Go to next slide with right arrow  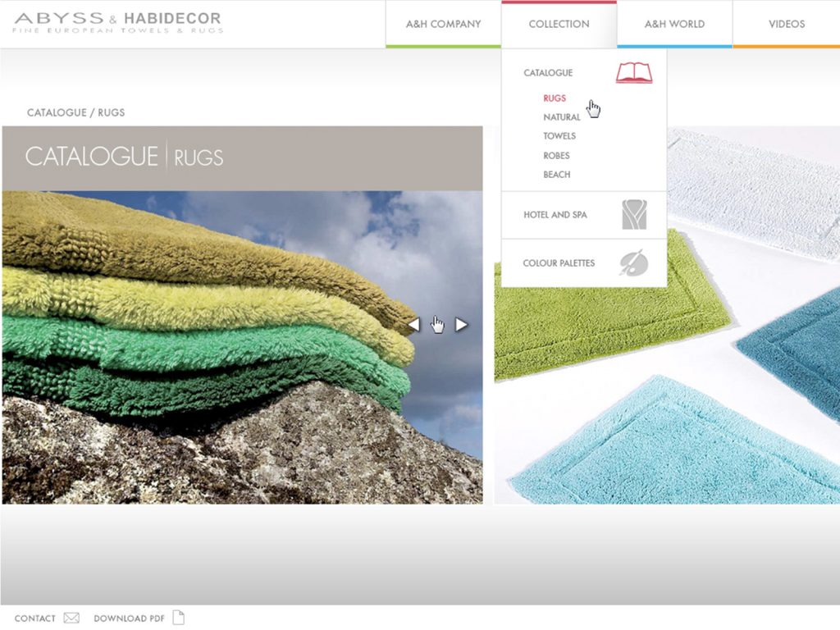coord(461,325)
